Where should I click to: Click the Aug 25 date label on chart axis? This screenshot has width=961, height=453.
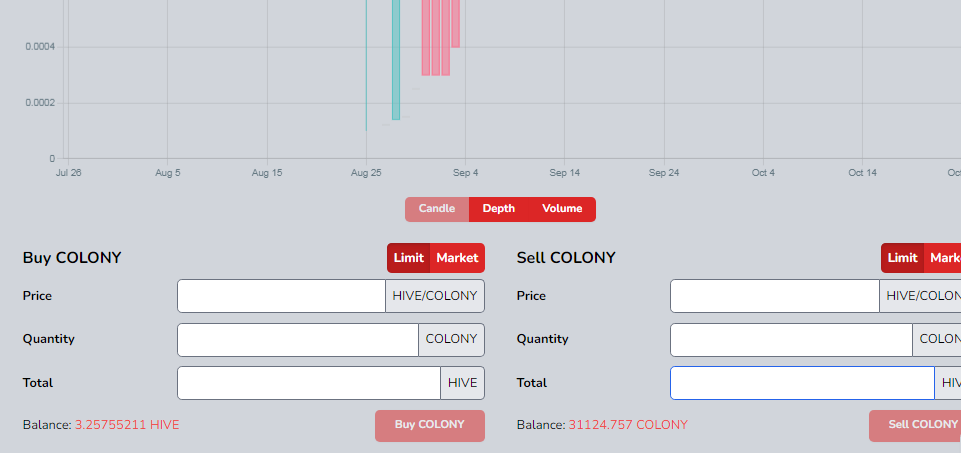pyautogui.click(x=366, y=173)
